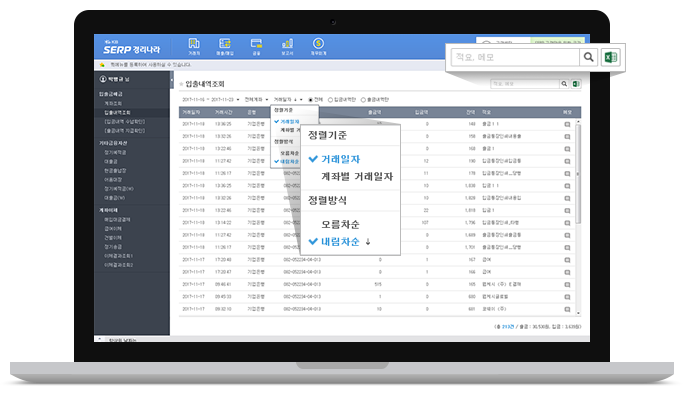Open memo icon in first table row
This screenshot has height=396, width=684.
click(x=567, y=124)
